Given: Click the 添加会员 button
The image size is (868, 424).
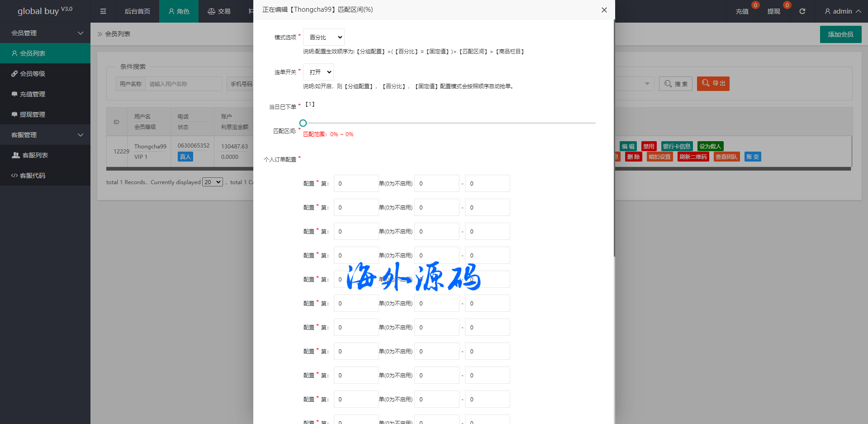Looking at the screenshot, I should tap(840, 34).
